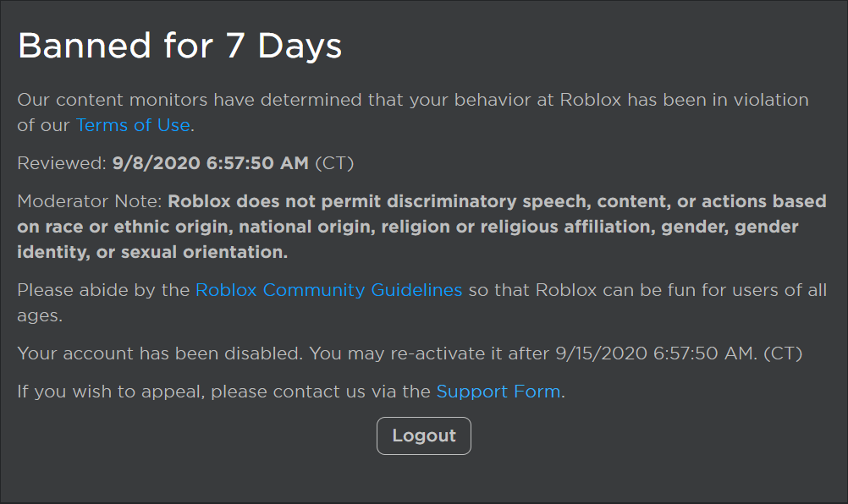
Task: Open the Roblox Community Guidelines link
Action: (x=328, y=290)
